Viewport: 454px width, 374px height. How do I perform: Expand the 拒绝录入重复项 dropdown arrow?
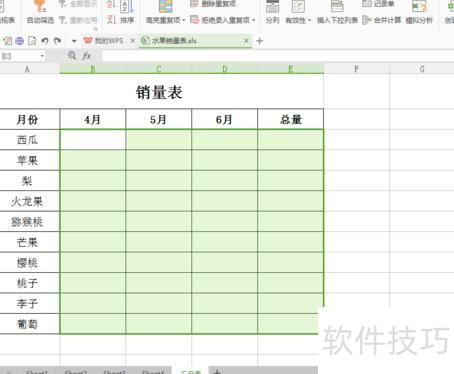(x=254, y=20)
